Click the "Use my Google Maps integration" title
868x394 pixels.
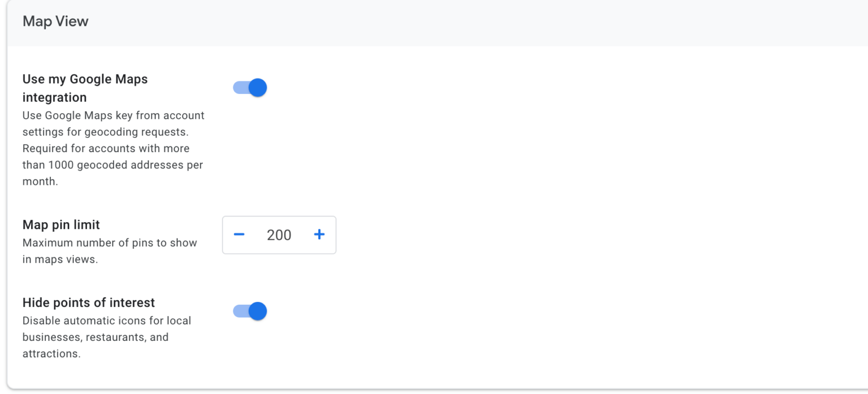(85, 88)
